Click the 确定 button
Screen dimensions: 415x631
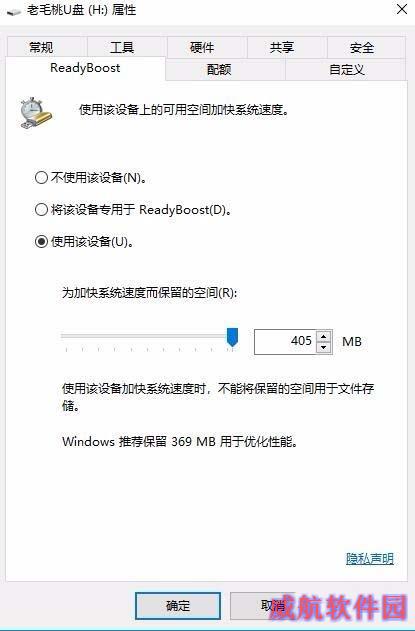178,605
